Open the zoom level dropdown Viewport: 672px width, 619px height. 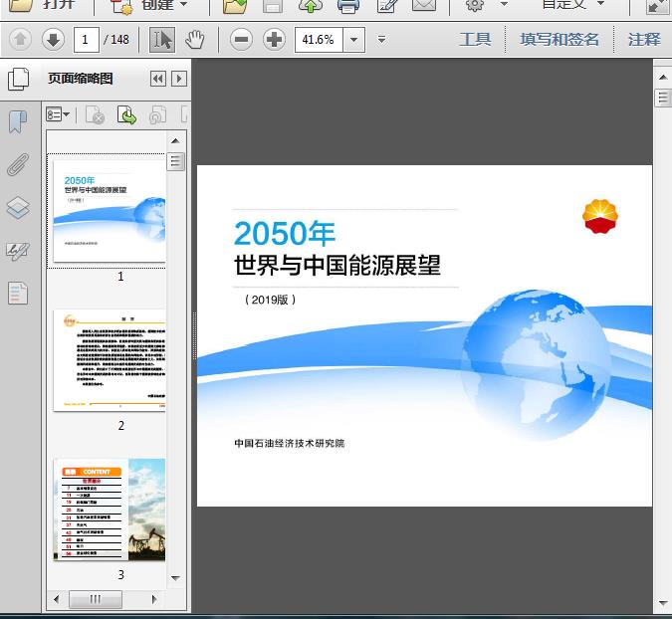click(354, 40)
